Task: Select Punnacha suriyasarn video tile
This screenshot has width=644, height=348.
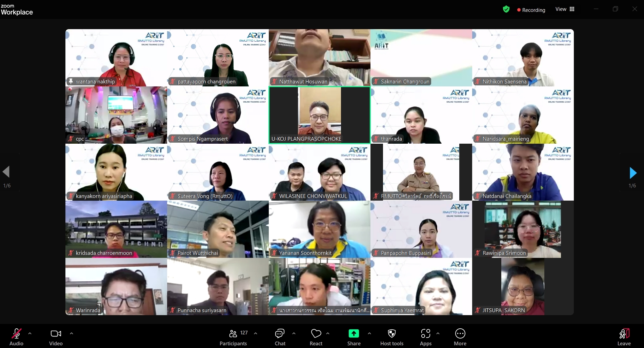Action: point(218,286)
